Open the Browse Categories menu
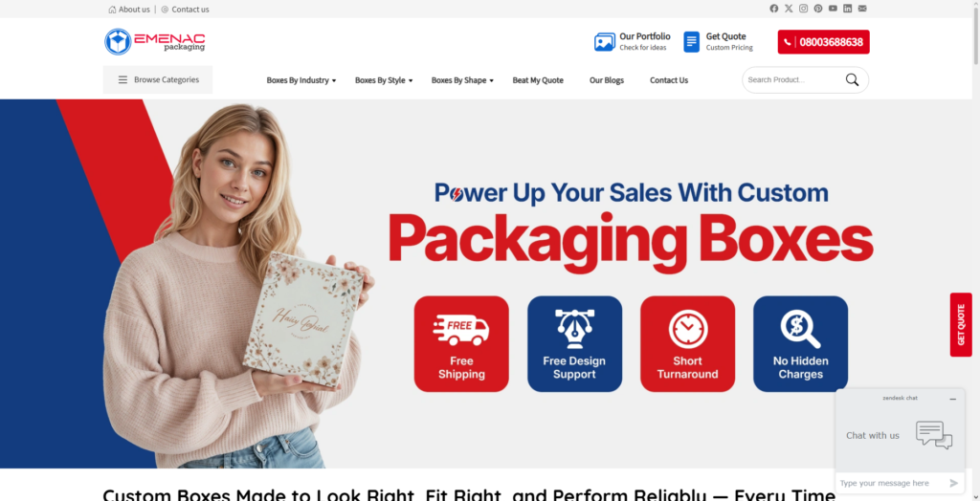The image size is (980, 501). pos(158,80)
